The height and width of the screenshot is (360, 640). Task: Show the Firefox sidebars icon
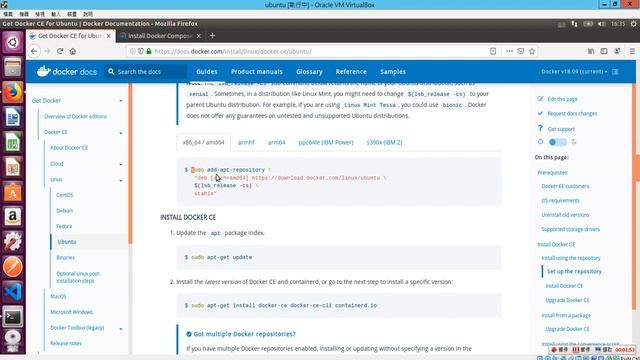604,51
